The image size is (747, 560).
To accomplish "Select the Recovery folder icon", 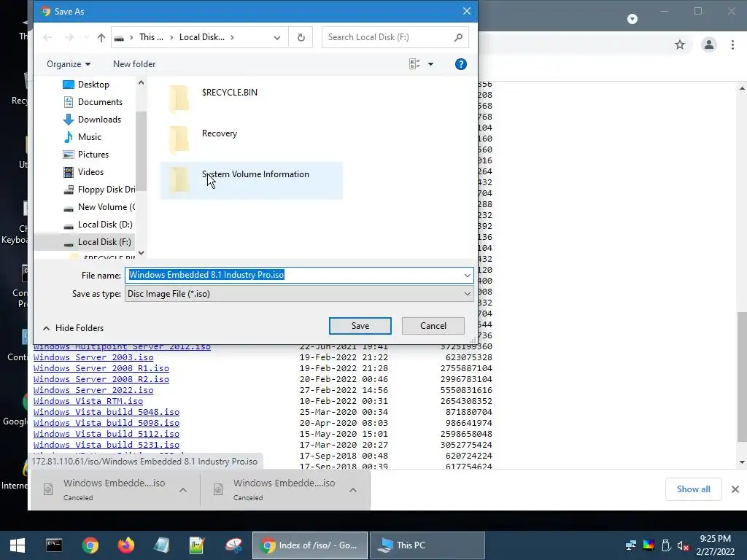I will point(179,139).
